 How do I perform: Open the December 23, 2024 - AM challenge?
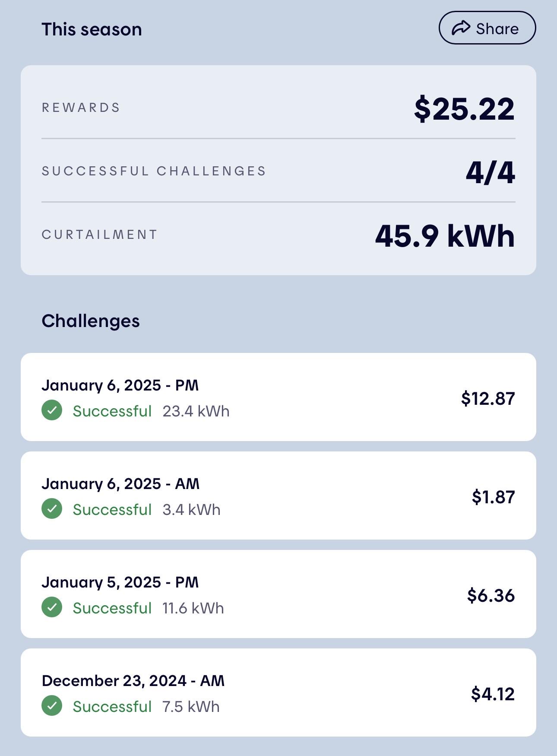(278, 692)
